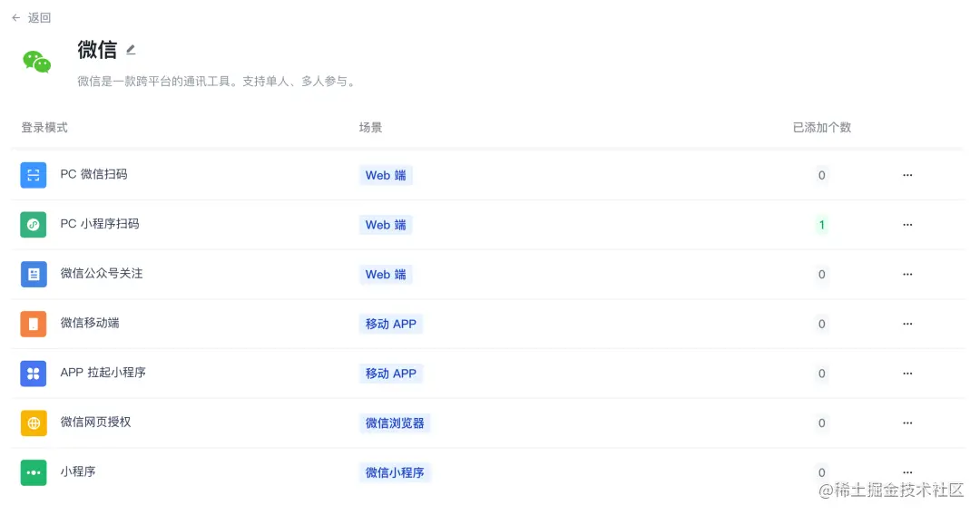This screenshot has height=515, width=980.
Task: Open more options for 小程序 row
Action: coord(907,472)
